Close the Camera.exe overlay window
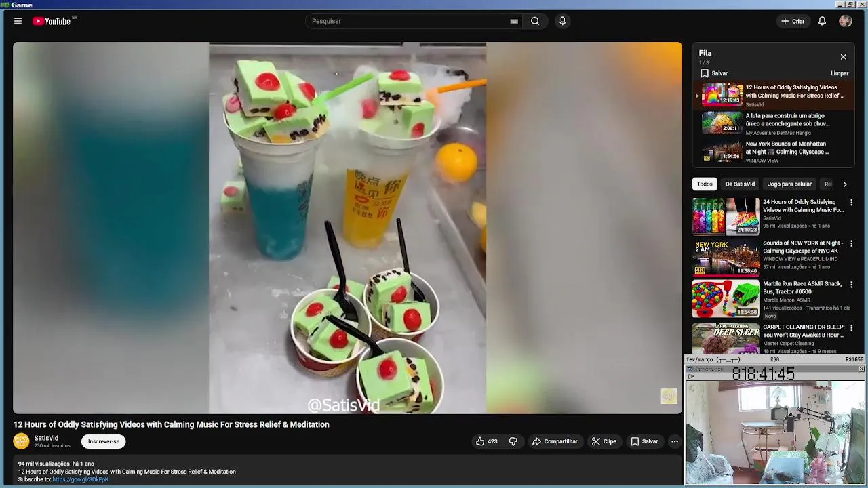The width and height of the screenshot is (868, 488). tap(861, 369)
